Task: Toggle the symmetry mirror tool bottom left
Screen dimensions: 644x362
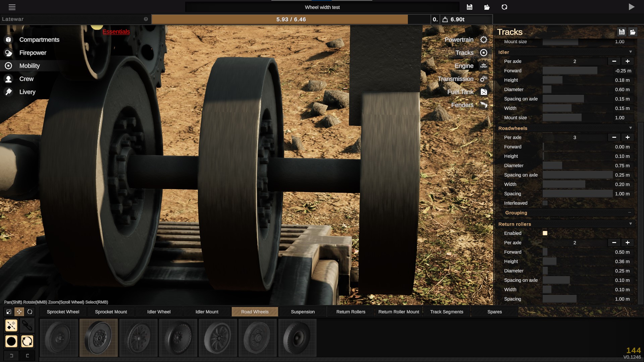Action: 11,325
